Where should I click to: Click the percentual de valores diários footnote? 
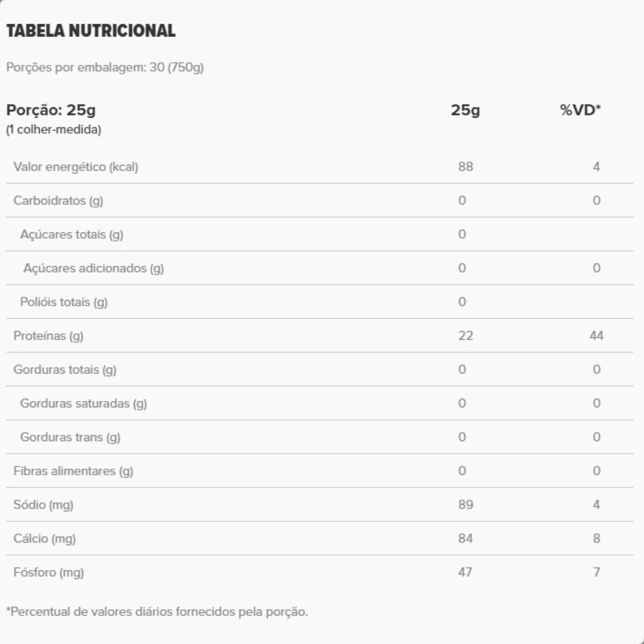click(157, 612)
